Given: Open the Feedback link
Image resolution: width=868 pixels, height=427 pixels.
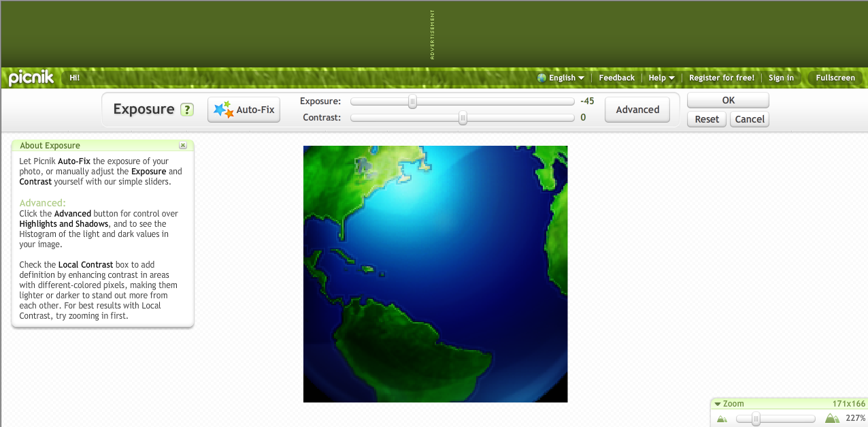Looking at the screenshot, I should 616,78.
